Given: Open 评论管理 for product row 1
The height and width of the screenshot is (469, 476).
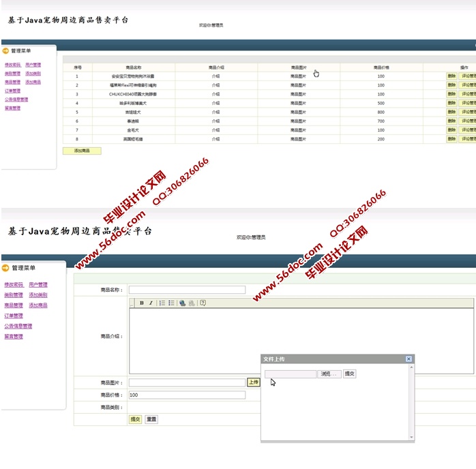Looking at the screenshot, I should click(468, 76).
